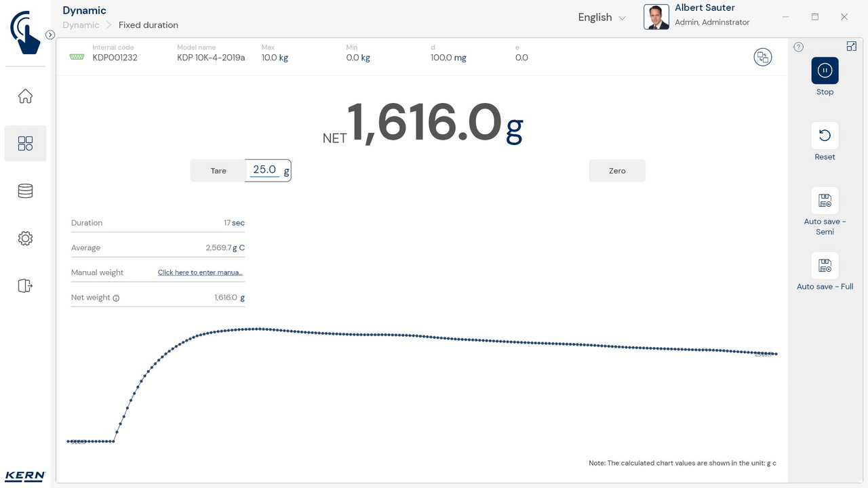Click the Auto save - Semi icon
This screenshot has width=868, height=488.
[x=825, y=201]
